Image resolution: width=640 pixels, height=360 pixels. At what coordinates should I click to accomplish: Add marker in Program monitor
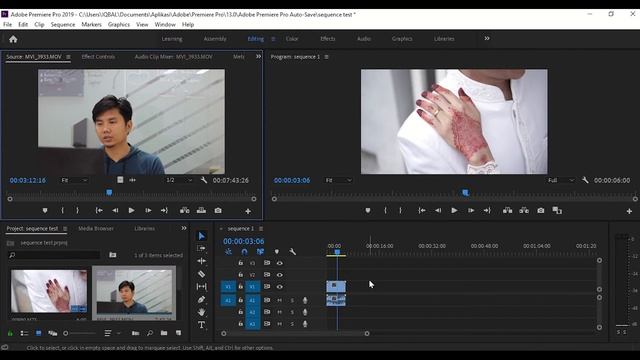click(x=368, y=211)
